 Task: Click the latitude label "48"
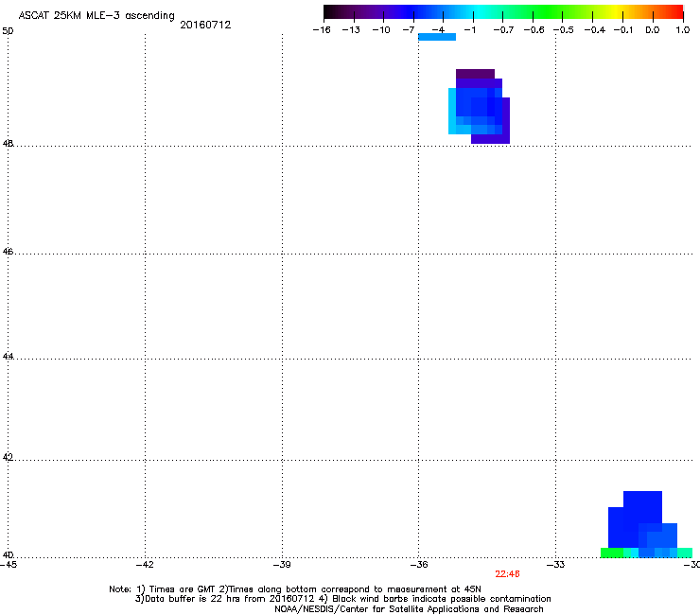[8, 144]
